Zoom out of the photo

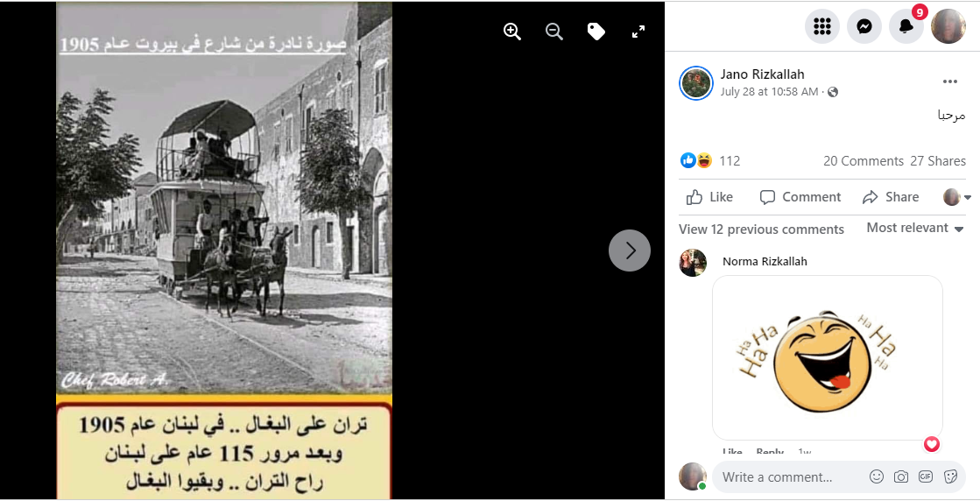(553, 32)
